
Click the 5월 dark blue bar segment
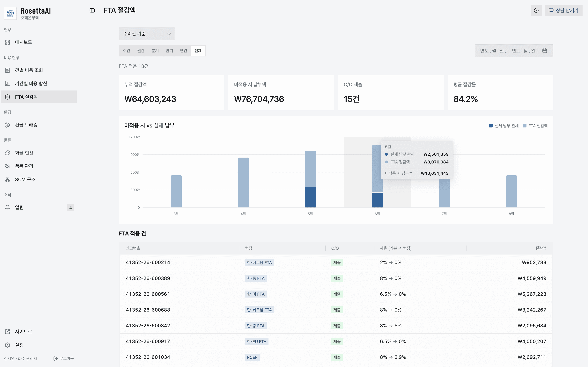point(310,197)
